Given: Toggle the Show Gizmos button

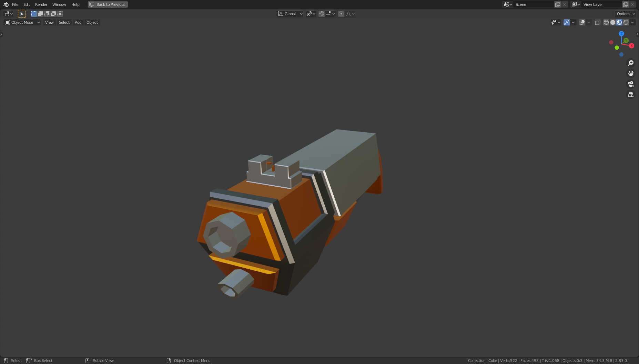Looking at the screenshot, I should (x=567, y=22).
